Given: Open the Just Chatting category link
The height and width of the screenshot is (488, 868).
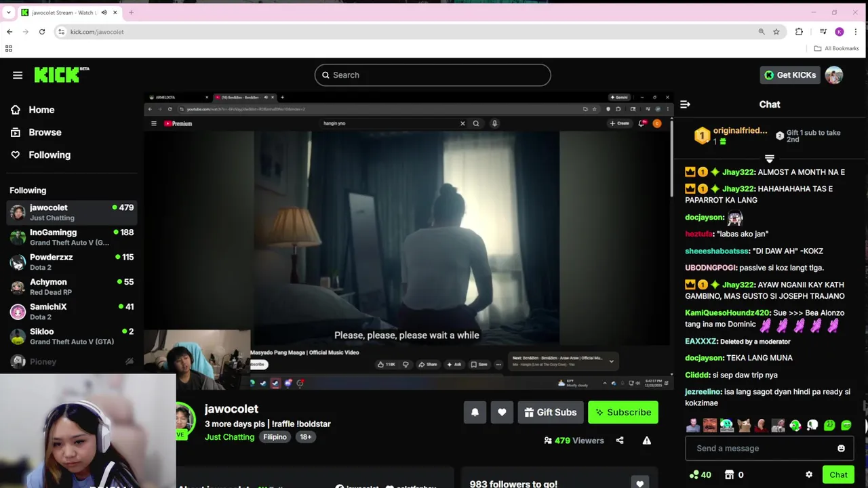Looking at the screenshot, I should 229,437.
